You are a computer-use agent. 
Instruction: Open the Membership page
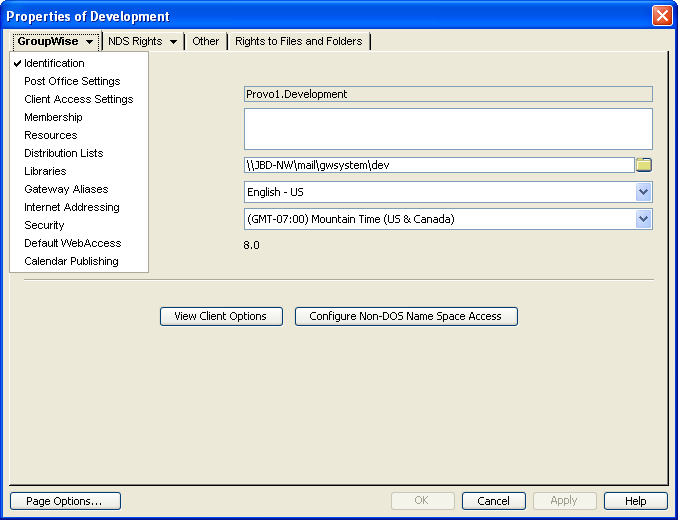(x=53, y=118)
